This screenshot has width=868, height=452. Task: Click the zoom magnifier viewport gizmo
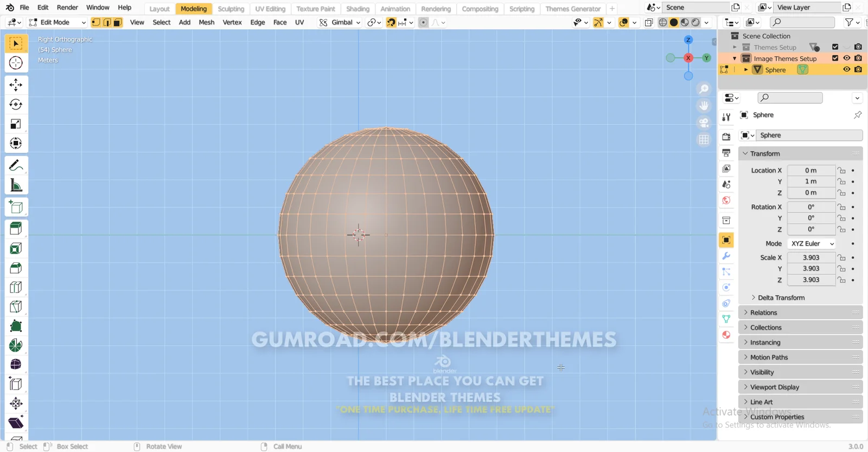pos(704,89)
